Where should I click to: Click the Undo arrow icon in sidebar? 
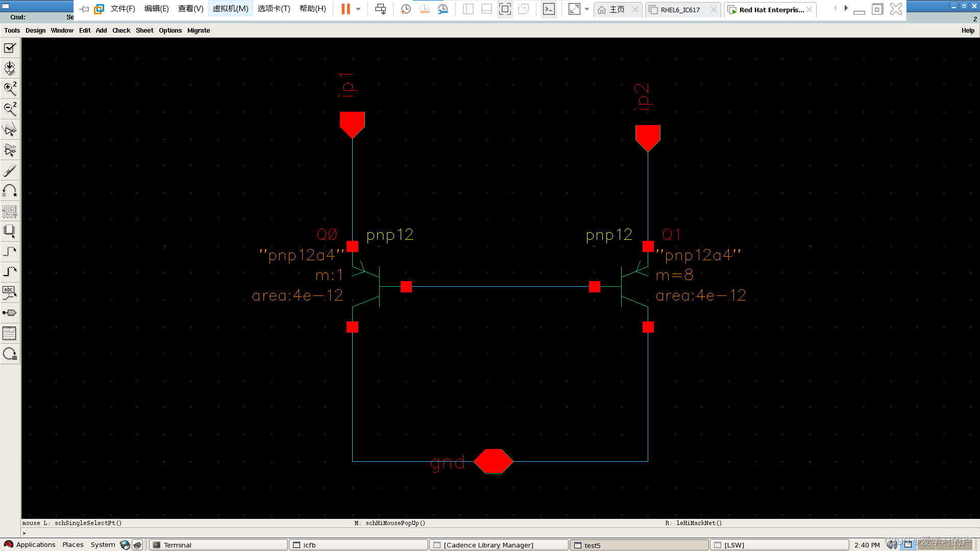click(x=10, y=191)
